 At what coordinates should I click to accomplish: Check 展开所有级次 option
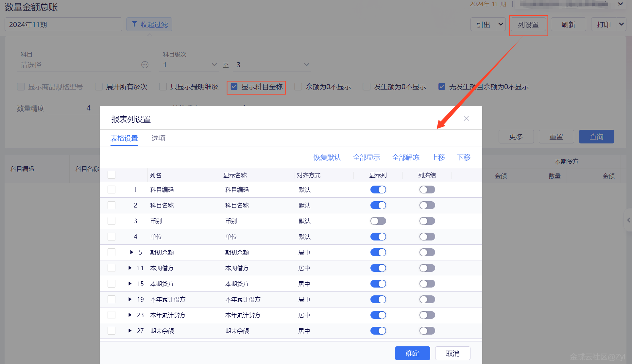(x=99, y=87)
